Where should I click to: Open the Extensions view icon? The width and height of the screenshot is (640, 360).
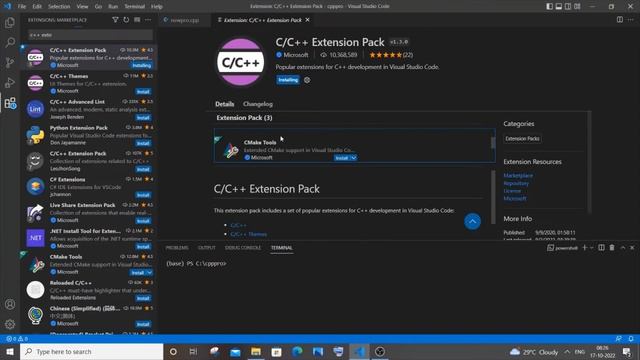(x=10, y=102)
